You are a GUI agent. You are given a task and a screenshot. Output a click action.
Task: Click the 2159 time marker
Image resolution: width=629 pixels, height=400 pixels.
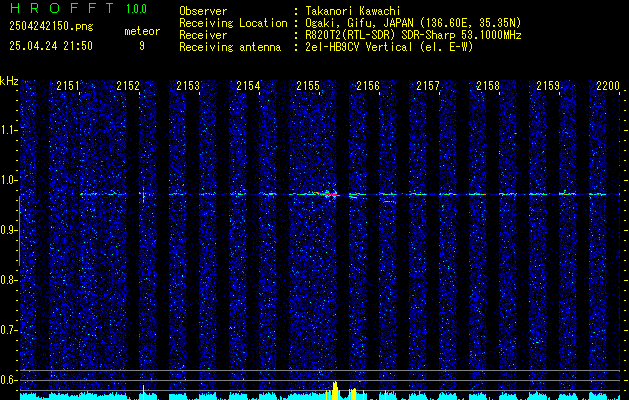pos(548,86)
